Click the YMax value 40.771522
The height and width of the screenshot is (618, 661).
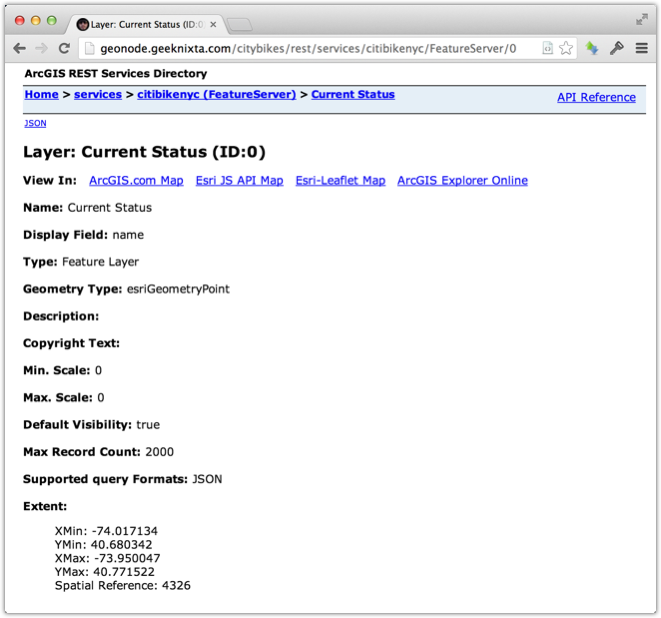pyautogui.click(x=124, y=572)
